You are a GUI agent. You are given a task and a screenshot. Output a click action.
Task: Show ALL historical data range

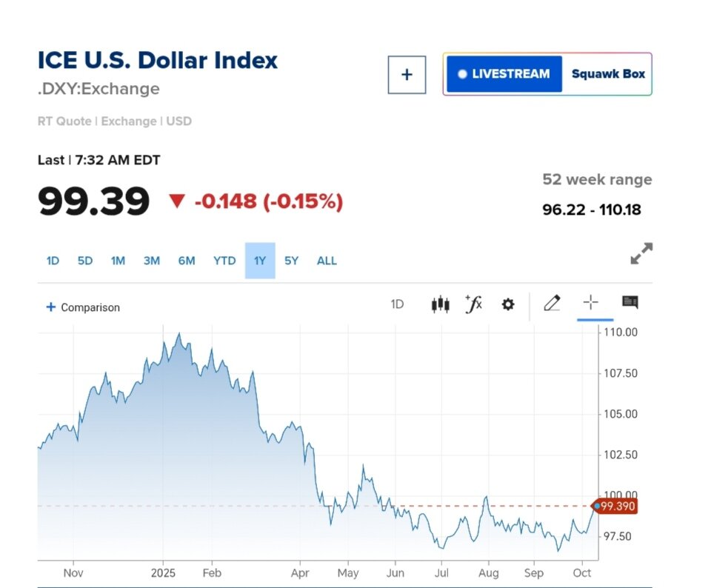327,261
